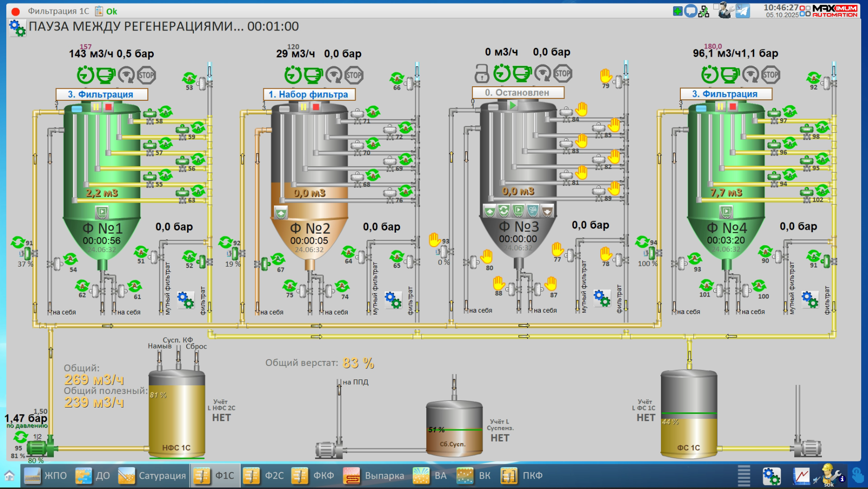Open the filter №3 state selector '0. Остановлен'
Image resolution: width=868 pixels, height=489 pixels.
point(517,92)
